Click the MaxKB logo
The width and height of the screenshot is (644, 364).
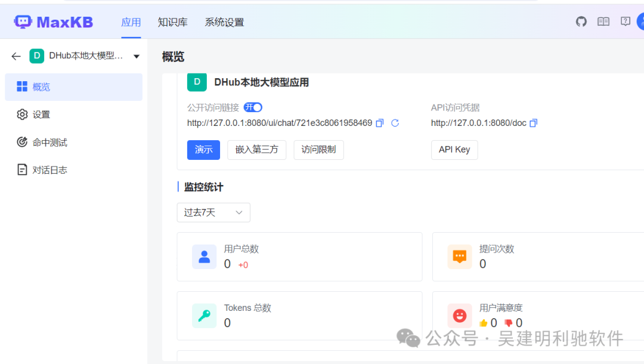54,21
